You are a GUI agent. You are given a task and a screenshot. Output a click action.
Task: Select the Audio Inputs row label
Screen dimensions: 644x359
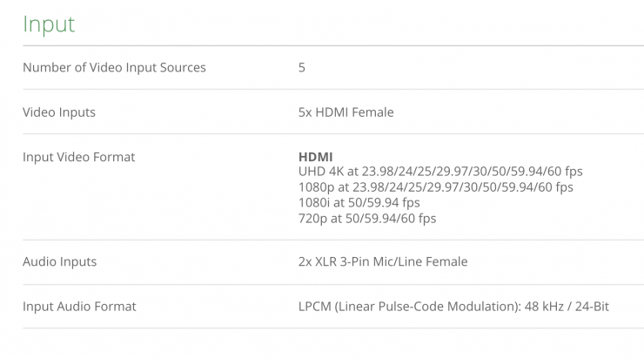click(59, 261)
